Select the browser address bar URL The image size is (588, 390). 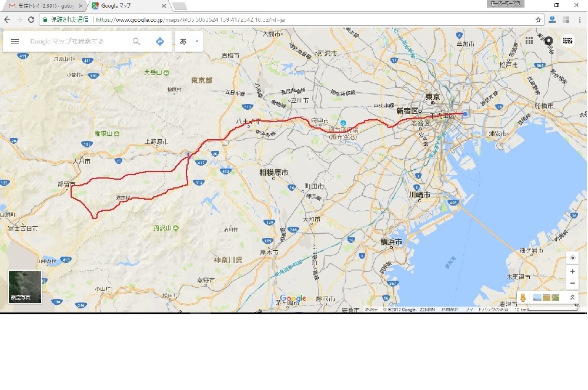click(x=191, y=19)
